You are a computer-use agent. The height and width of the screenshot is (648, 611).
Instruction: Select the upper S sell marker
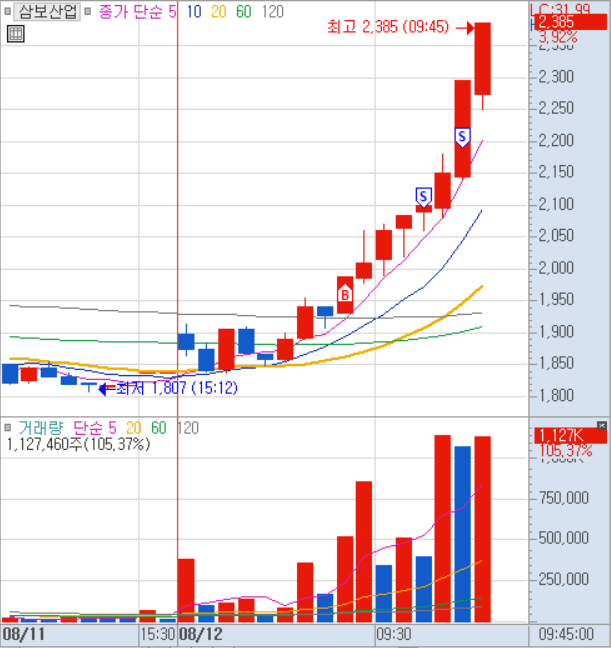click(462, 135)
